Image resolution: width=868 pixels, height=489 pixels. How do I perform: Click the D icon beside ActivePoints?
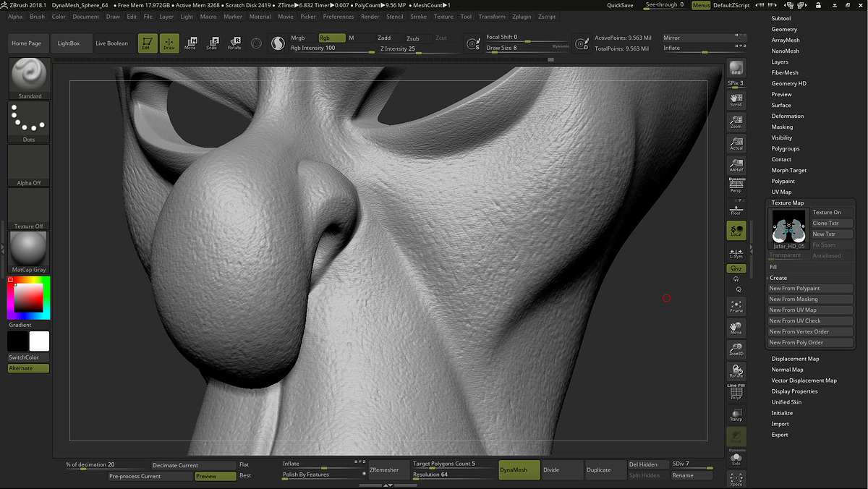(582, 44)
